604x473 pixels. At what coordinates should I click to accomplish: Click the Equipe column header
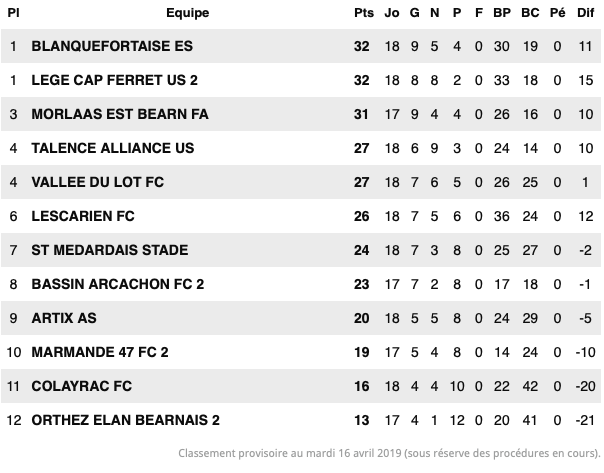pyautogui.click(x=188, y=13)
